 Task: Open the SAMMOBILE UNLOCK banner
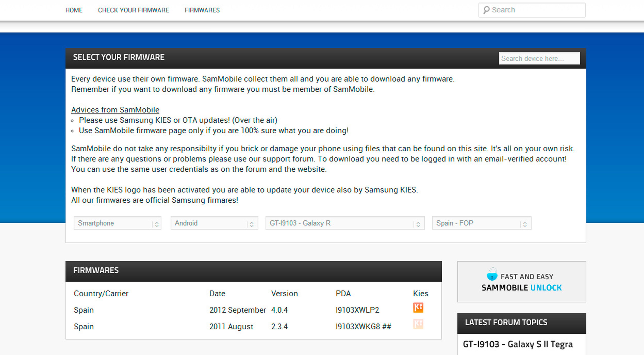click(x=522, y=282)
